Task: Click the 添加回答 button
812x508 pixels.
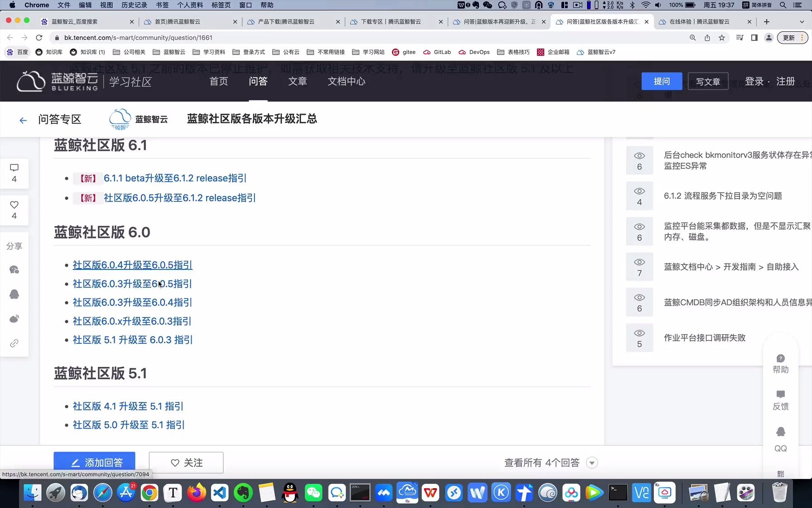Action: (94, 463)
